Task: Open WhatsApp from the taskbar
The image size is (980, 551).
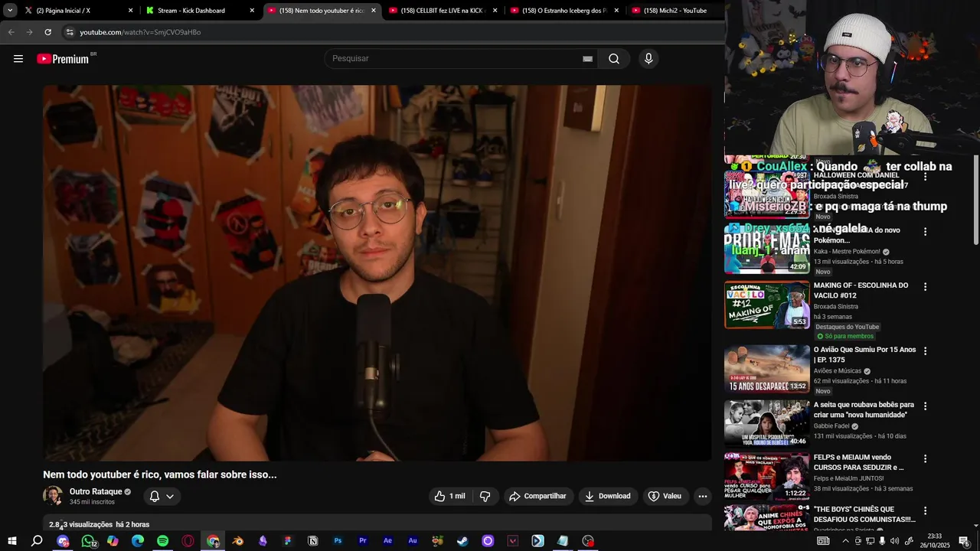Action: (88, 541)
